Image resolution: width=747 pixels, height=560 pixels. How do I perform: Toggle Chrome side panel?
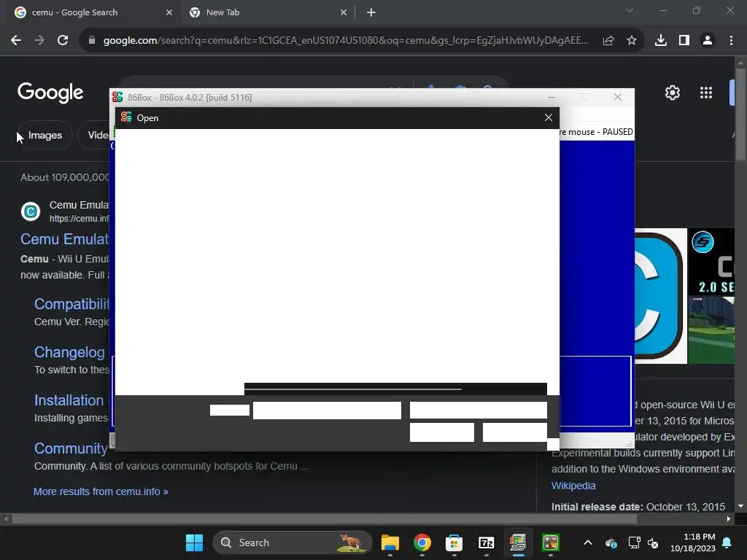(x=684, y=41)
